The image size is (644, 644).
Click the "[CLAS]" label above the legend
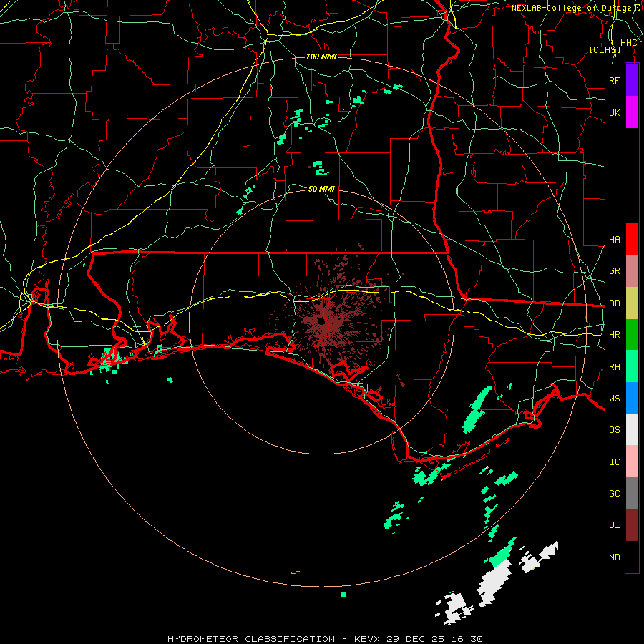pos(605,50)
